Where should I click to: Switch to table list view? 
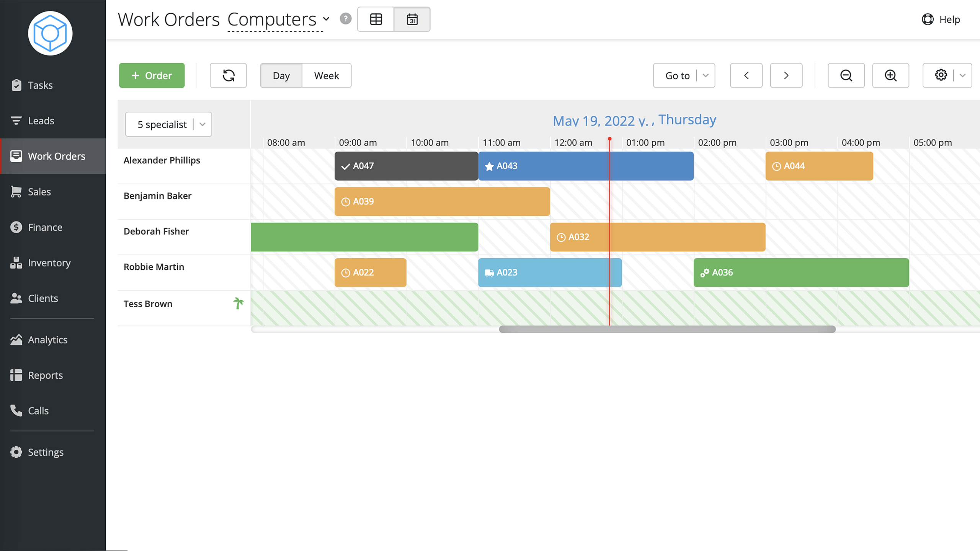376,19
